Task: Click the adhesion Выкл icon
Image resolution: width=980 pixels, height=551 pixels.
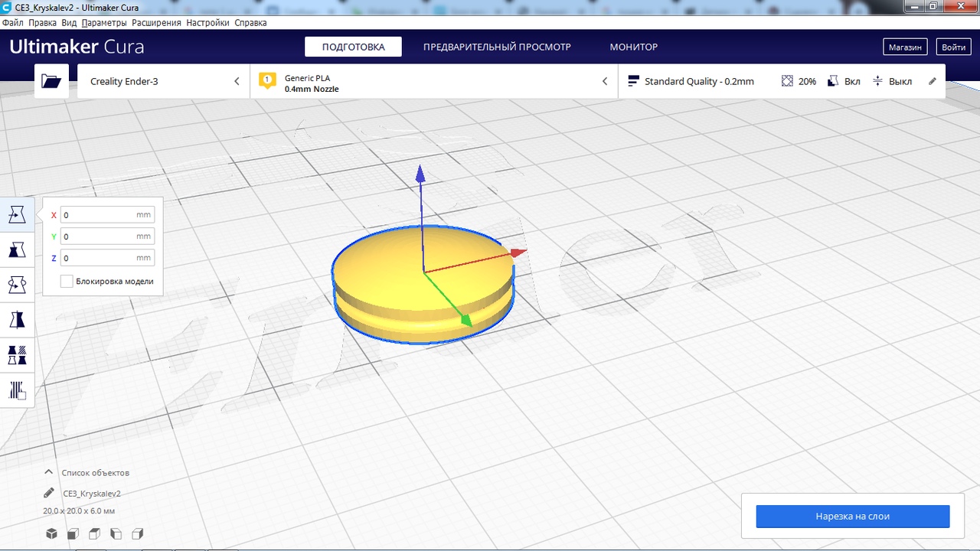Action: click(877, 81)
